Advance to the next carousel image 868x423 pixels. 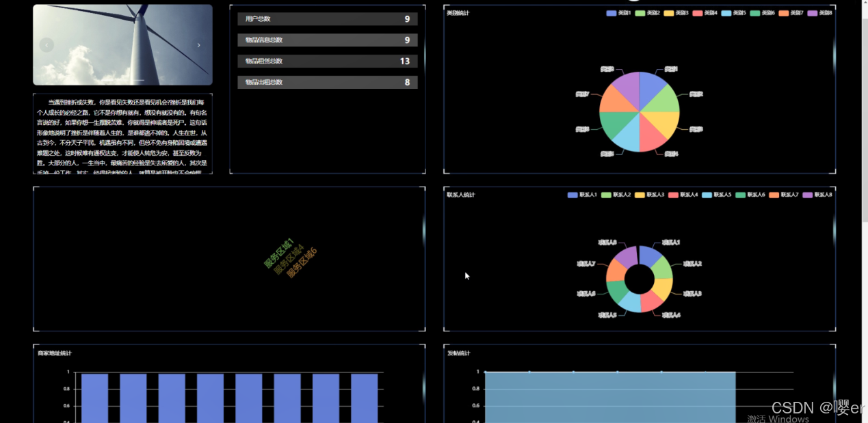point(198,45)
